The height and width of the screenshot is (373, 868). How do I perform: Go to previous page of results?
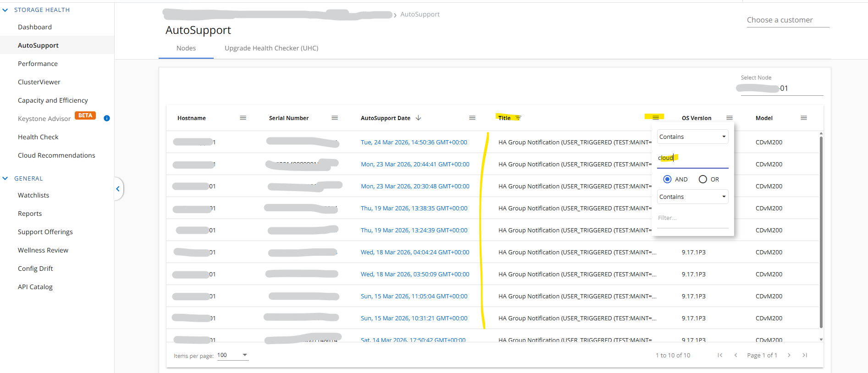(735, 355)
